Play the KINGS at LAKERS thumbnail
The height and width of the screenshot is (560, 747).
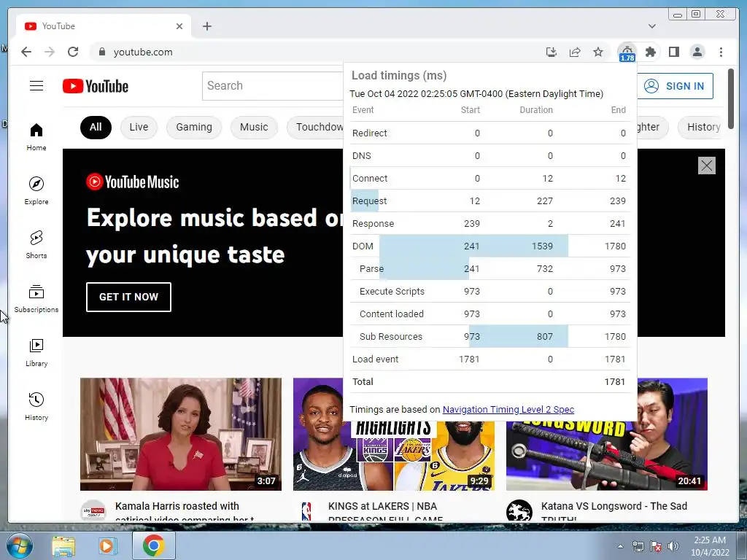pos(393,456)
